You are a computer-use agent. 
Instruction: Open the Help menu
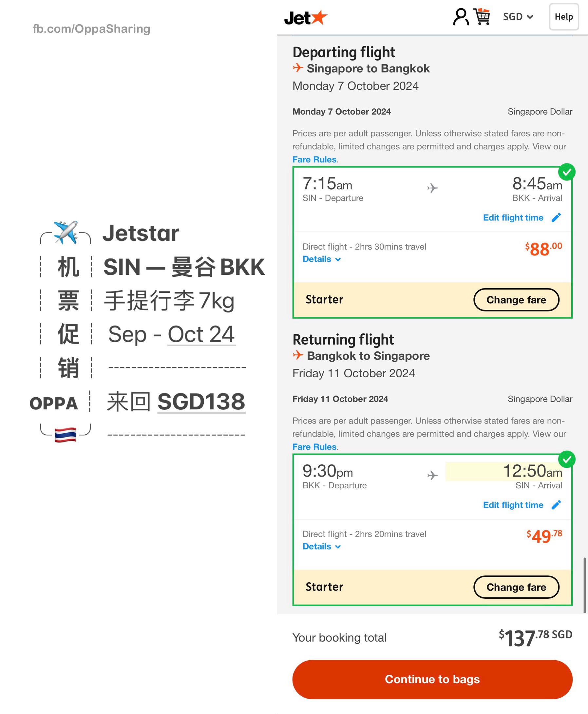coord(564,17)
